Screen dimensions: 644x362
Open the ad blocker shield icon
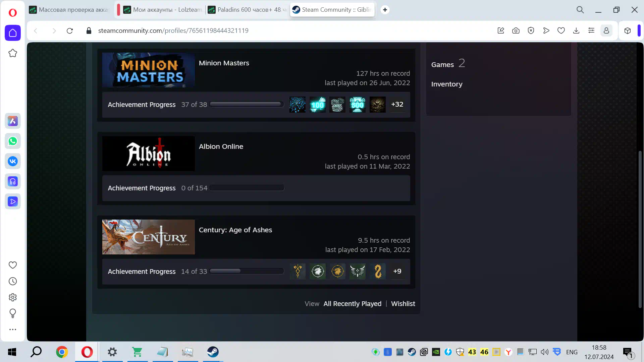(531, 31)
